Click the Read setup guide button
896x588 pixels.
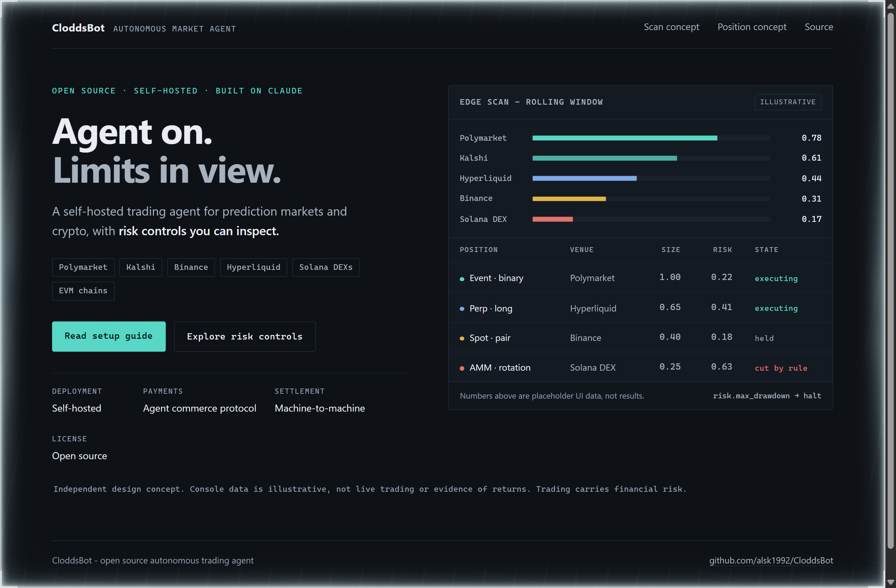pyautogui.click(x=109, y=336)
